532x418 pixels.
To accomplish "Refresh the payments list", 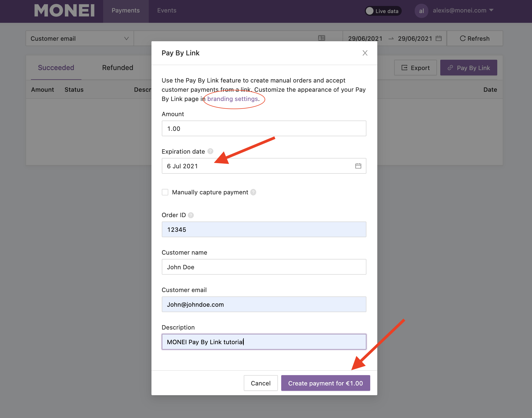I will (475, 38).
